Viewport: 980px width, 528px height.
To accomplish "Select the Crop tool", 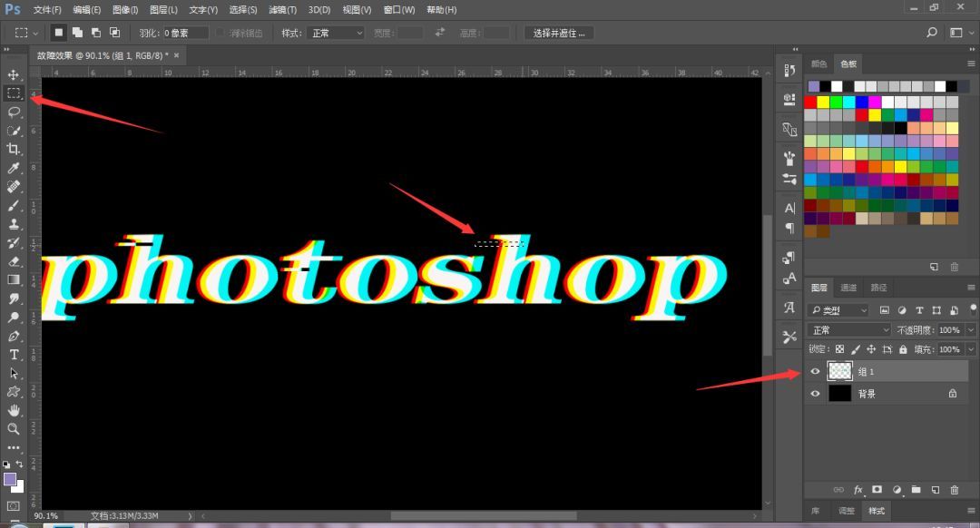I will click(13, 150).
